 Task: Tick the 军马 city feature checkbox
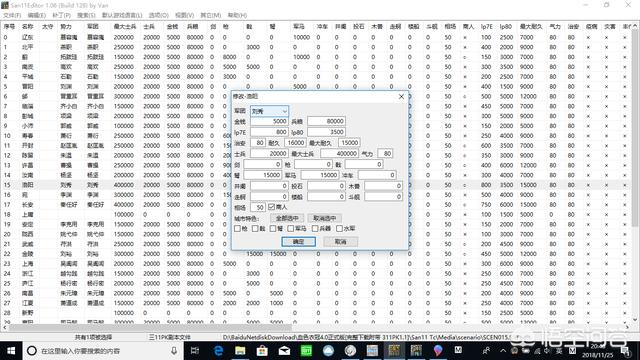[x=291, y=229]
